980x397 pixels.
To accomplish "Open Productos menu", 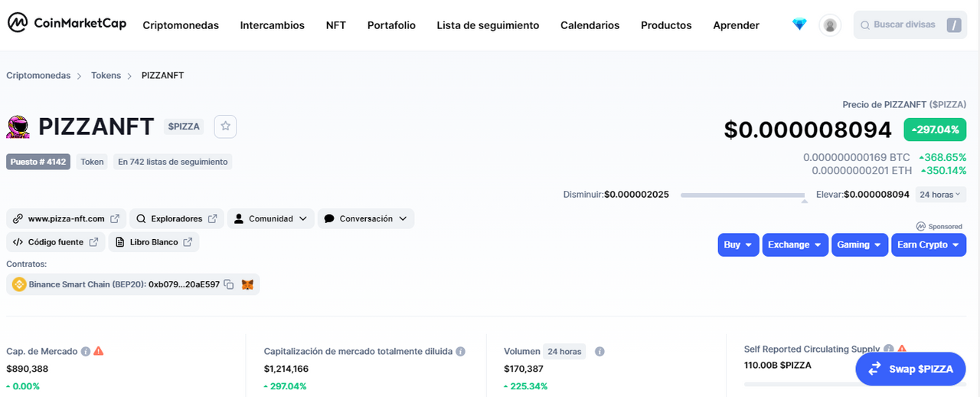I will (666, 25).
